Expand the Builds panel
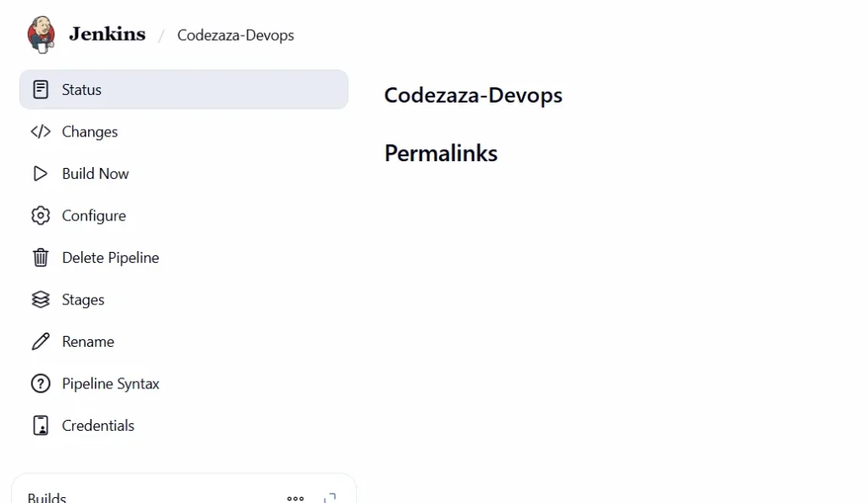 pyautogui.click(x=330, y=498)
